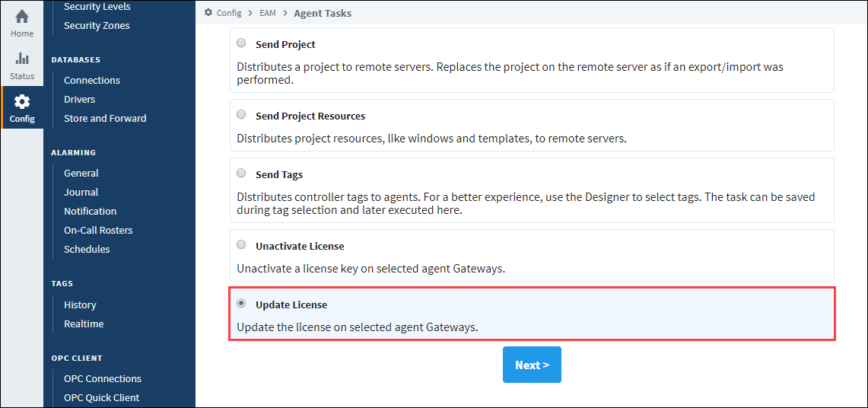868x408 pixels.
Task: Select the Config gear icon
Action: (21, 102)
